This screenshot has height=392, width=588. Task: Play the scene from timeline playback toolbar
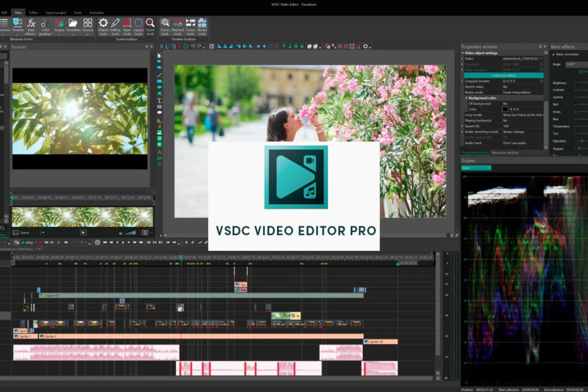coord(128,243)
